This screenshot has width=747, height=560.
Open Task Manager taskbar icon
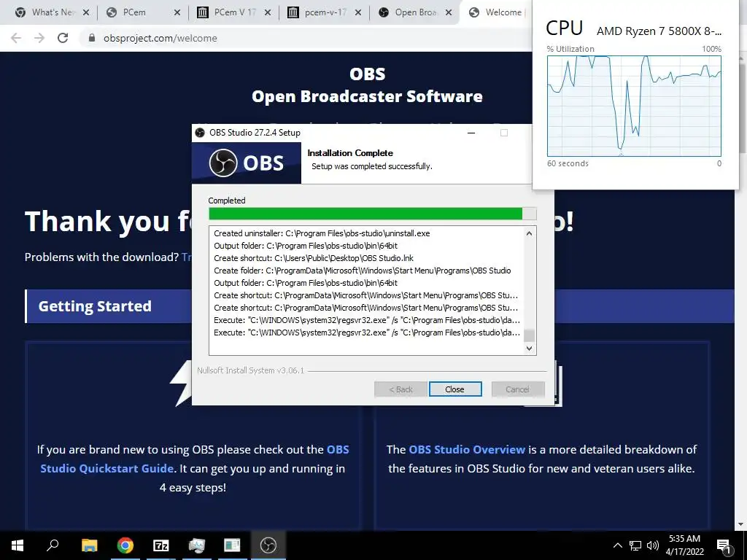197,545
